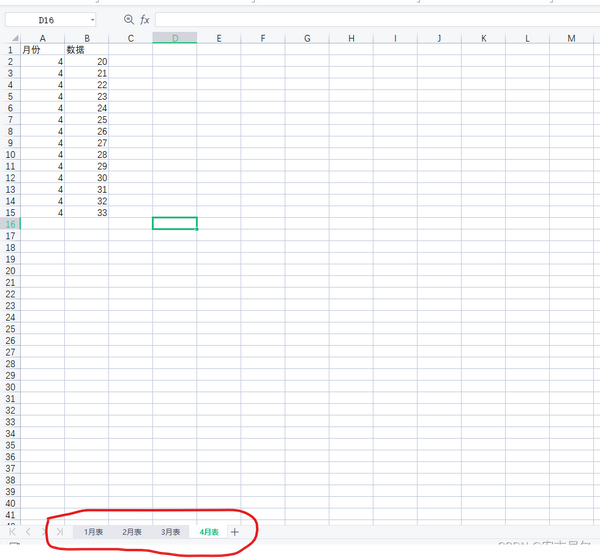Viewport: 600px width, 558px height.
Task: Click cell B15 with value 33
Action: [x=87, y=212]
